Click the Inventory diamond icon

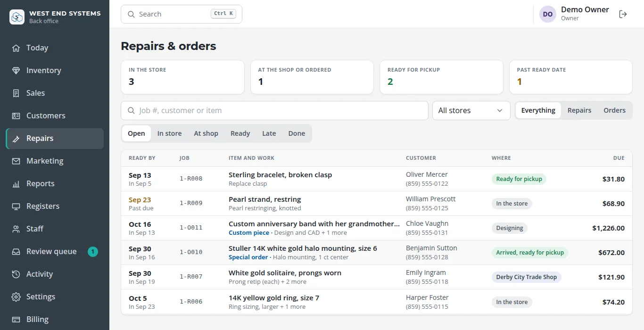(x=16, y=70)
